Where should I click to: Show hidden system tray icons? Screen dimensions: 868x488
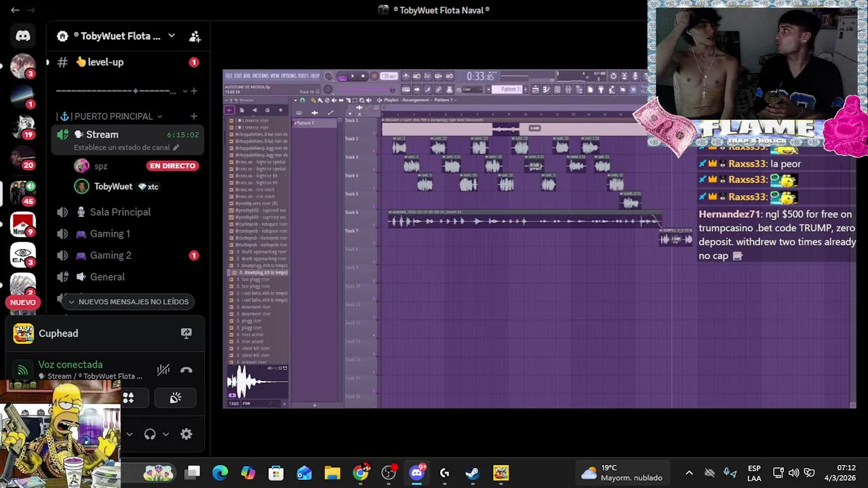[689, 472]
